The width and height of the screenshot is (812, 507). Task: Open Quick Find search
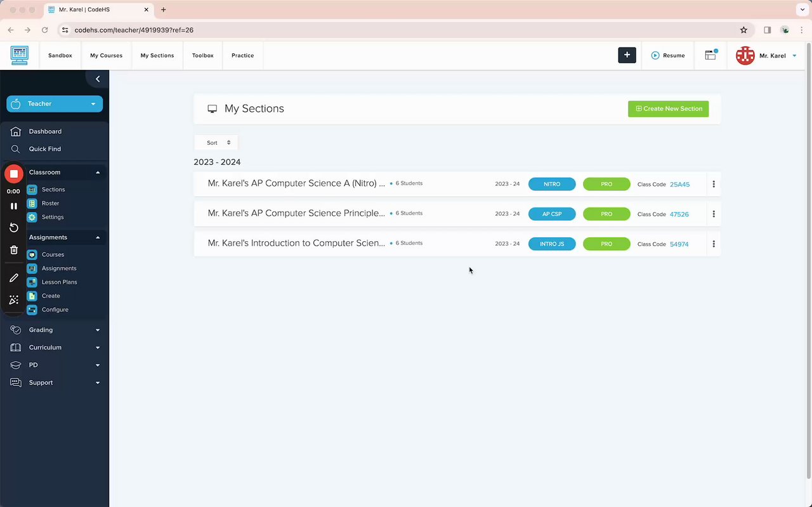point(45,149)
